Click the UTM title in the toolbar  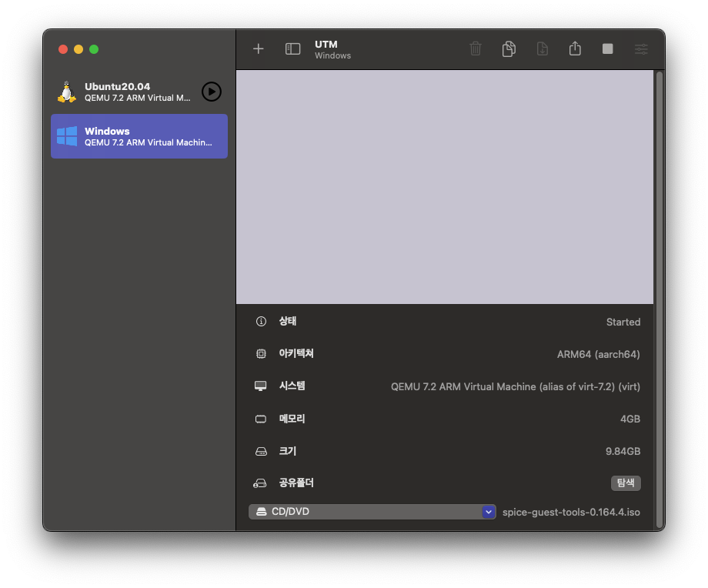click(326, 45)
